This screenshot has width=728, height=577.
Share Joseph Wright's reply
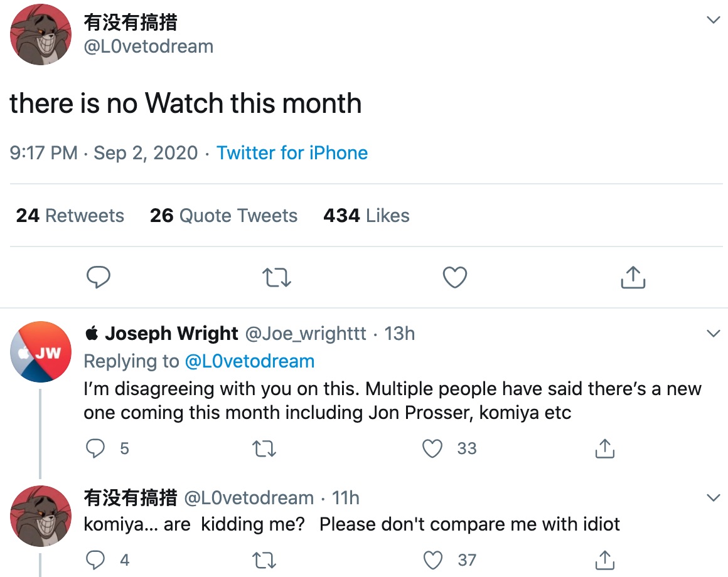[x=604, y=448]
